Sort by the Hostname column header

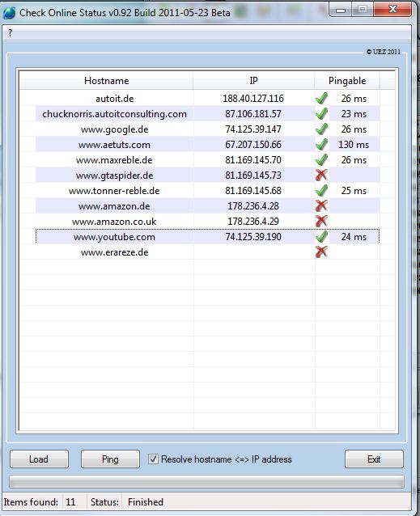[x=106, y=81]
